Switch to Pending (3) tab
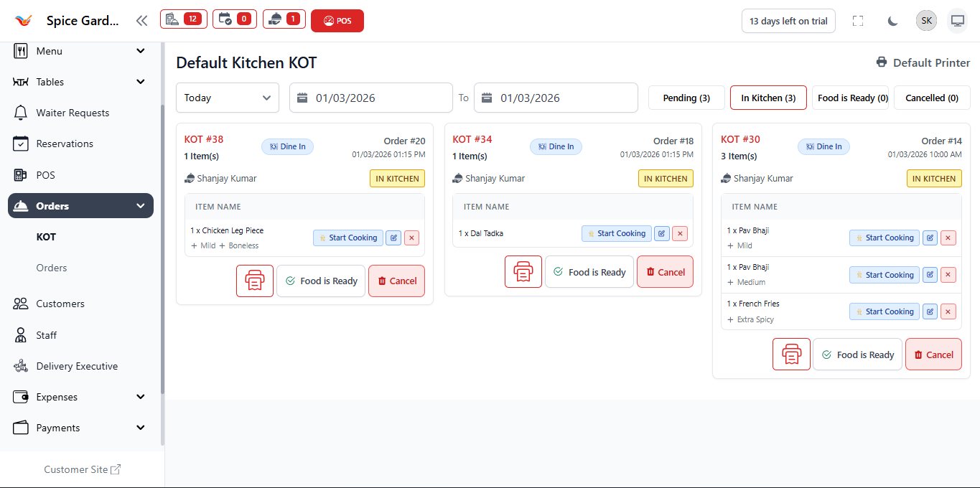980x488 pixels. 686,98
